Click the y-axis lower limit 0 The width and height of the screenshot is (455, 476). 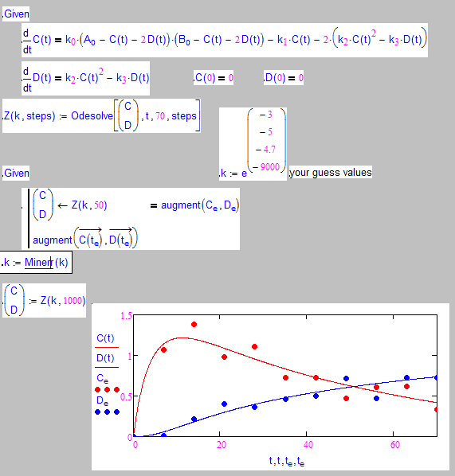(130, 438)
